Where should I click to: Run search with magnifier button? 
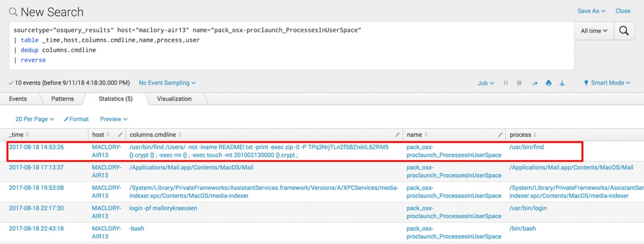624,31
